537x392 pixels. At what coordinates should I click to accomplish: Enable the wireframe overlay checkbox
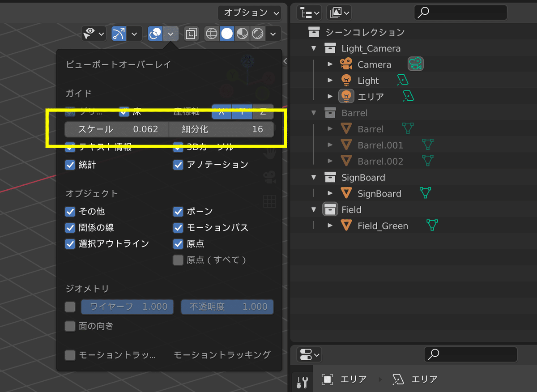(x=70, y=307)
